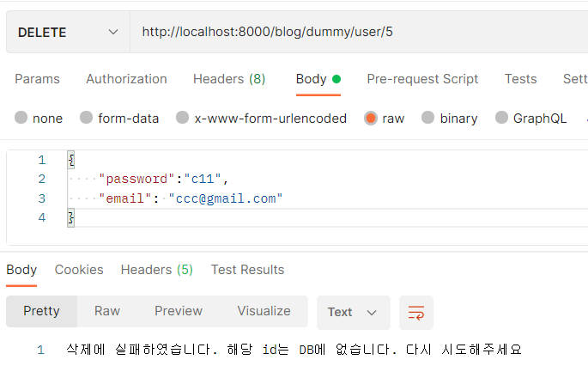The image size is (588, 372).
Task: Switch to the Tests tab
Action: (x=520, y=79)
